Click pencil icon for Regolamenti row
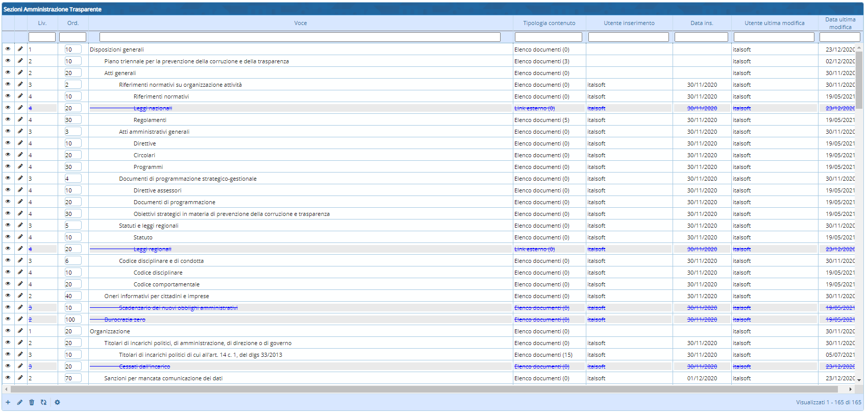Image resolution: width=868 pixels, height=415 pixels. [x=20, y=119]
